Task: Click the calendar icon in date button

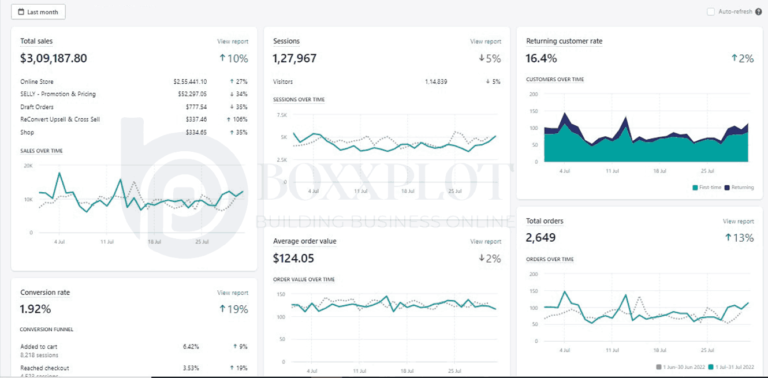Action: (x=21, y=12)
